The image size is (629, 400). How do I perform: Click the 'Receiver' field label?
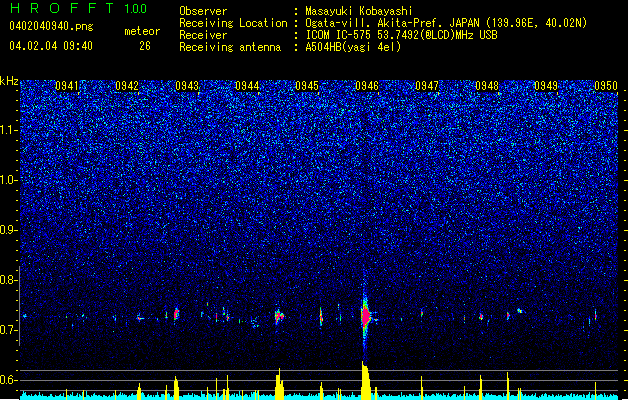click(x=203, y=35)
